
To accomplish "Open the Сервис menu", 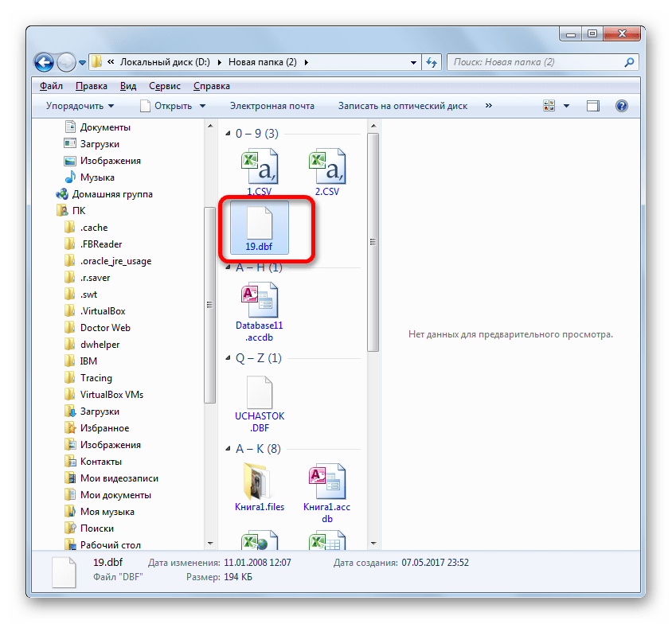I will click(x=165, y=86).
